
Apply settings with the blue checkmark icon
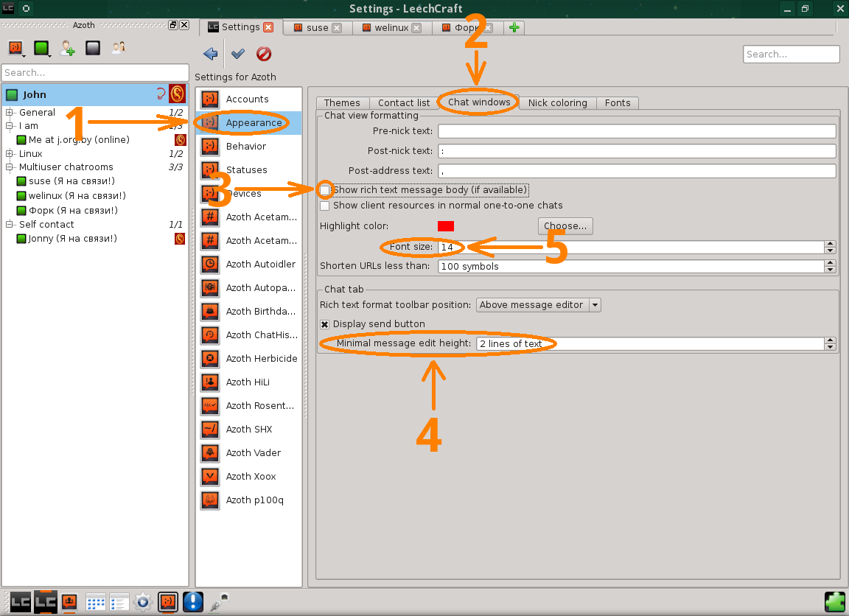(238, 54)
